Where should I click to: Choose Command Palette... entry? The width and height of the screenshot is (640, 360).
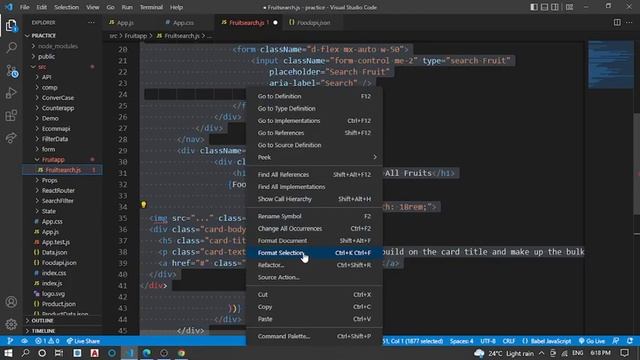314,336
